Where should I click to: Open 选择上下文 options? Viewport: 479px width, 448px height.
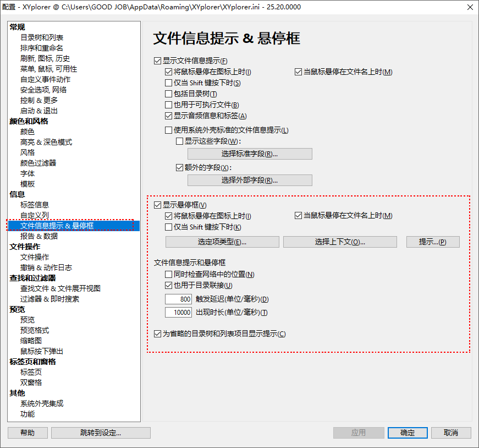pos(340,242)
